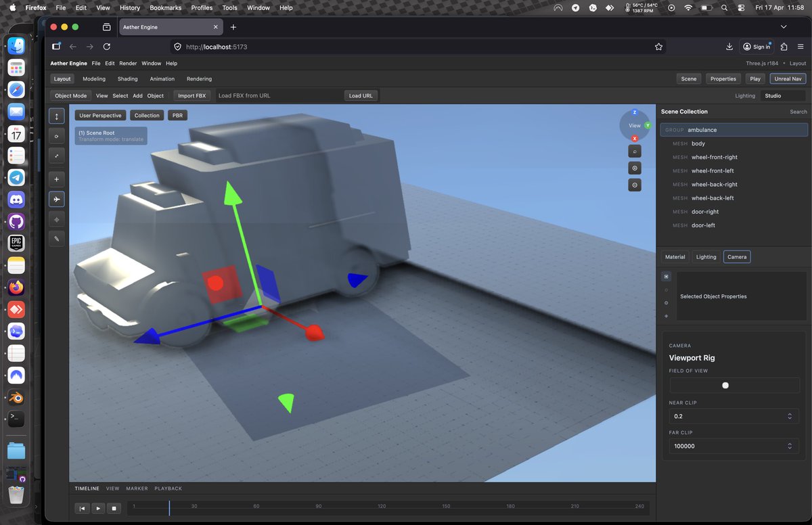
Task: Click the Z axis on the view gizmo
Action: click(x=635, y=112)
